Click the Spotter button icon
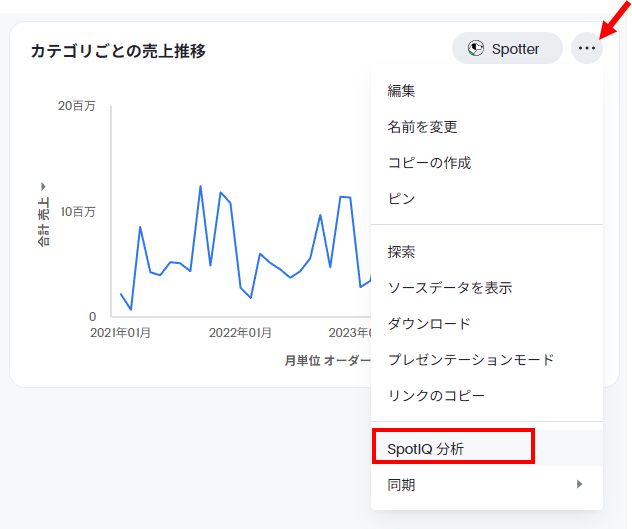Screen dimensions: 632x529 476,48
